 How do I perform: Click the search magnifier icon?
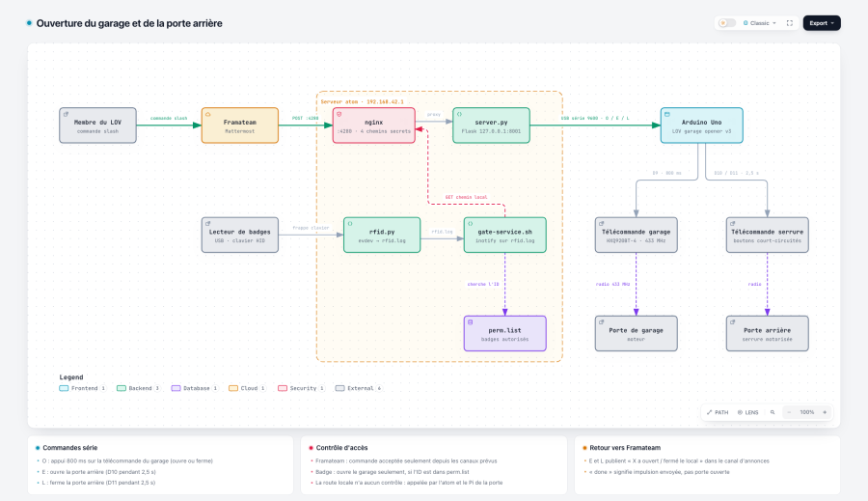(x=773, y=412)
